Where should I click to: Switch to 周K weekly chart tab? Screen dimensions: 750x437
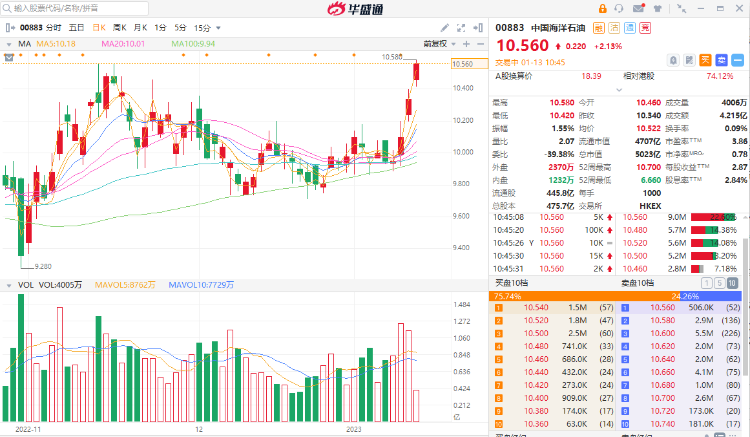pos(120,28)
